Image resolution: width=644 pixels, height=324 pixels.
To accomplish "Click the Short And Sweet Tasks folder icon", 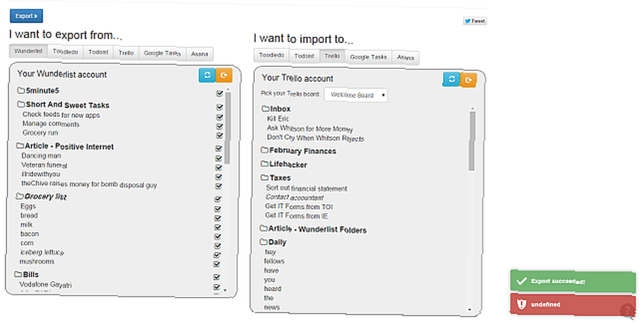I will pyautogui.click(x=21, y=104).
